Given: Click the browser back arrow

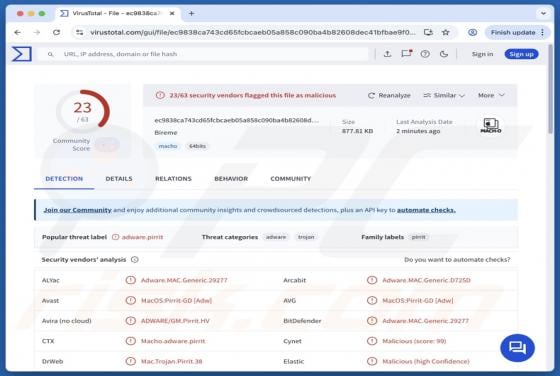Looking at the screenshot, I should pyautogui.click(x=18, y=32).
